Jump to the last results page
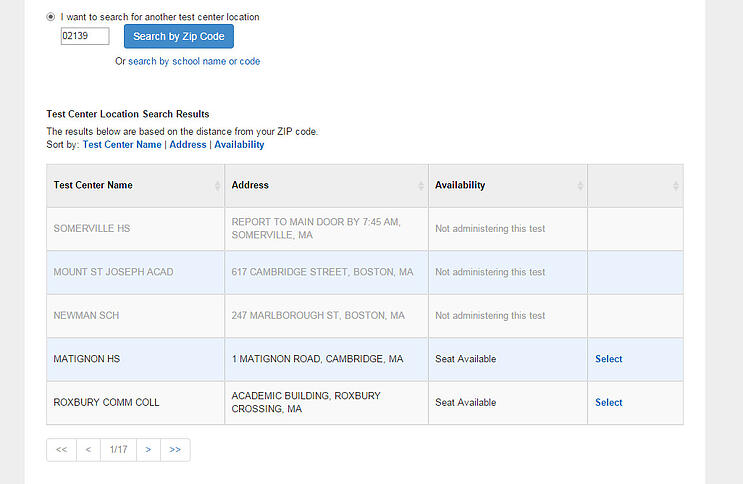743x484 pixels. pos(175,450)
